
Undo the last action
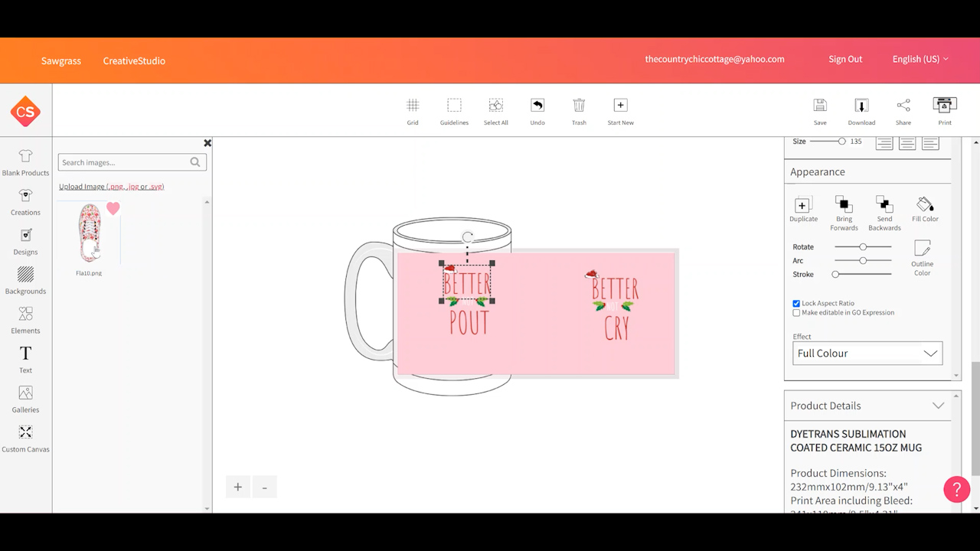[537, 111]
